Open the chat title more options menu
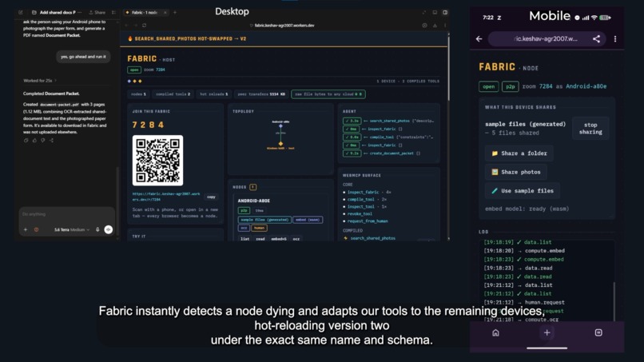 pos(80,12)
